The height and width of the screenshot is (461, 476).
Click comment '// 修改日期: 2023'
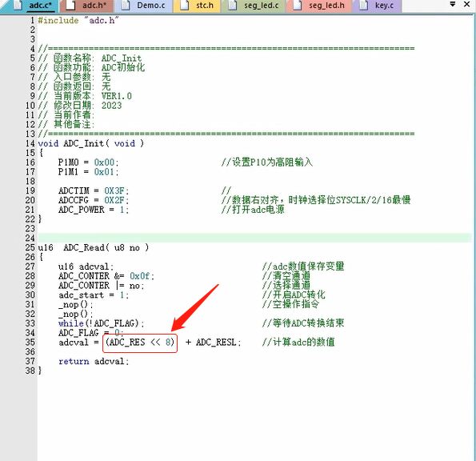(80, 106)
